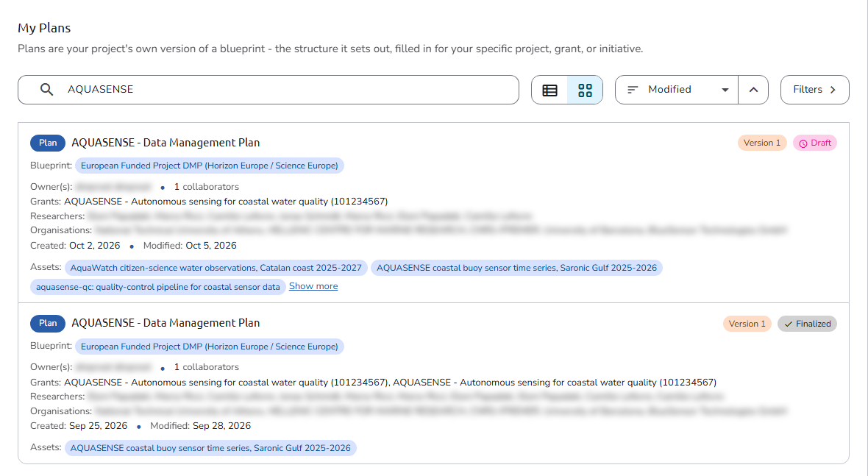Open the Filters panel
The height and width of the screenshot is (476, 868).
coord(814,90)
